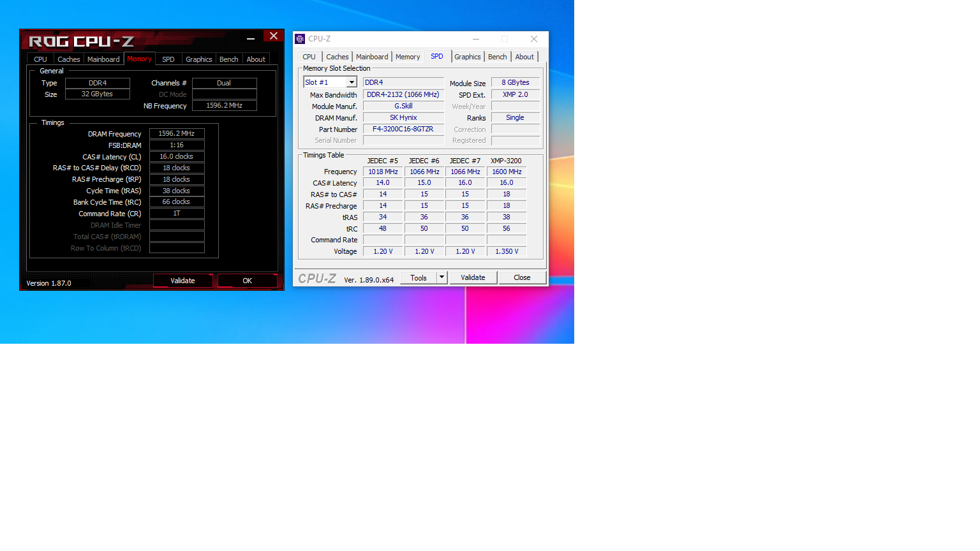
Task: Select red Memory tab in ROG CPU-Z
Action: [x=139, y=59]
